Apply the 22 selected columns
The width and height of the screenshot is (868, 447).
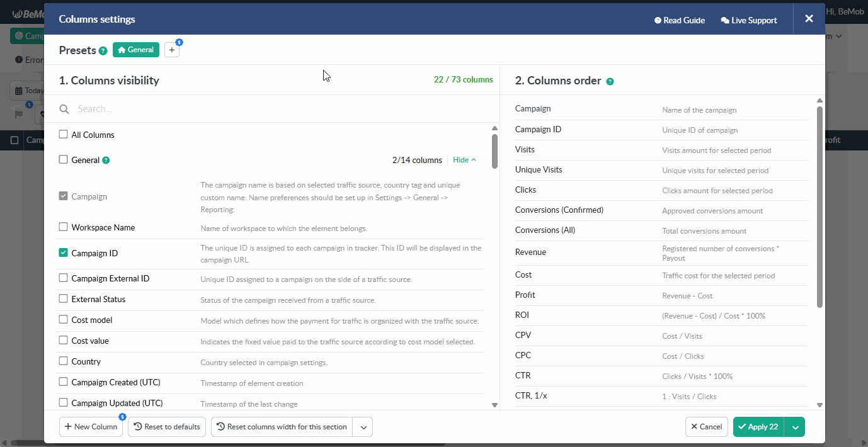(760, 427)
